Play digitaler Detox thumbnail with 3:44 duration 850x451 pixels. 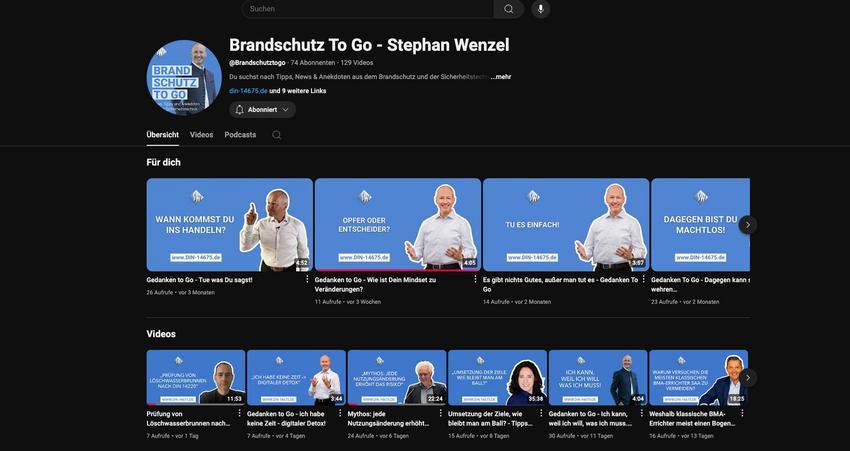tap(296, 377)
